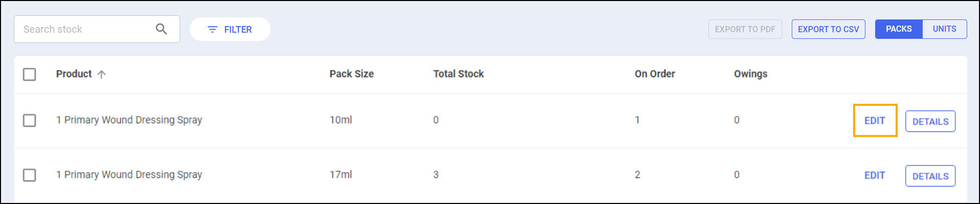Edit the 10ml spray stock row
The width and height of the screenshot is (980, 204).
pos(875,121)
